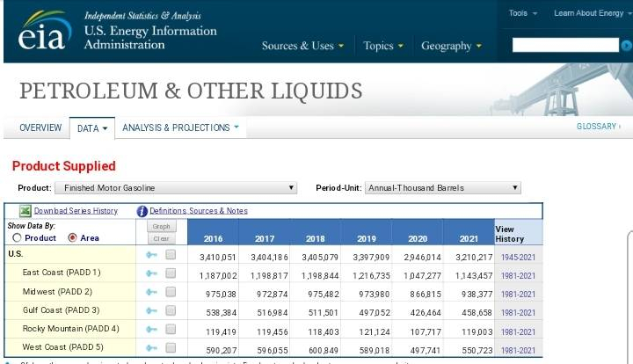The width and height of the screenshot is (633, 364).
Task: Open the Period-Unit dropdown
Action: (443, 188)
